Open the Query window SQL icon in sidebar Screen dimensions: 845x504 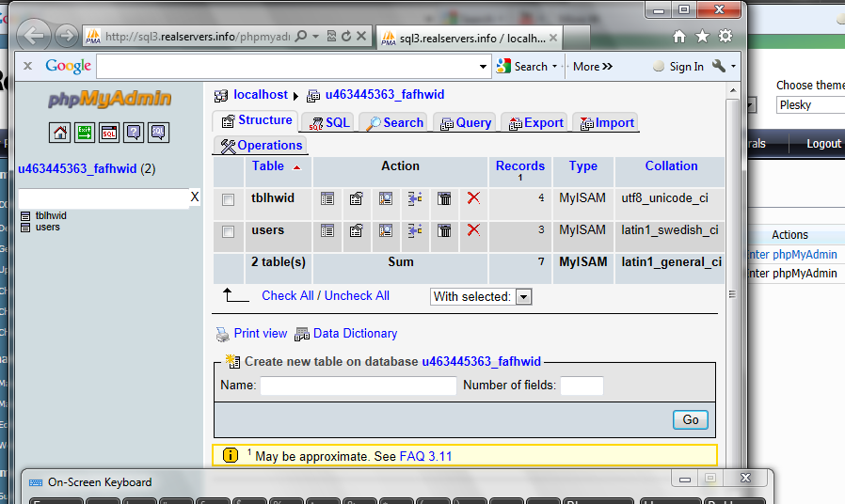109,133
